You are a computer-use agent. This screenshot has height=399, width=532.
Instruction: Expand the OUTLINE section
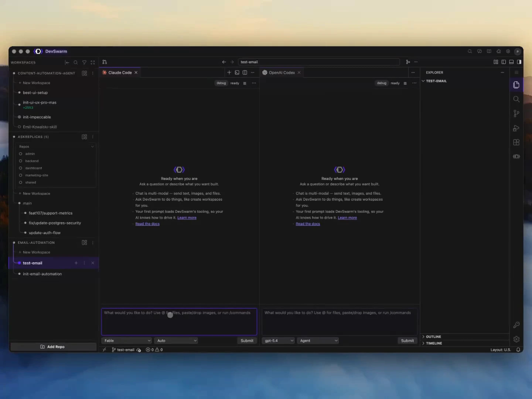[x=433, y=337]
